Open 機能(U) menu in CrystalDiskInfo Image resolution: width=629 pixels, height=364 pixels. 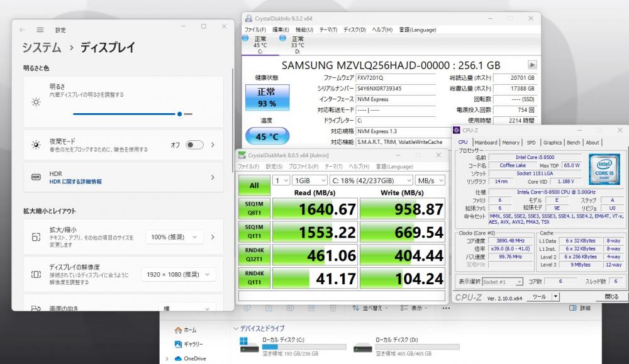tap(304, 30)
